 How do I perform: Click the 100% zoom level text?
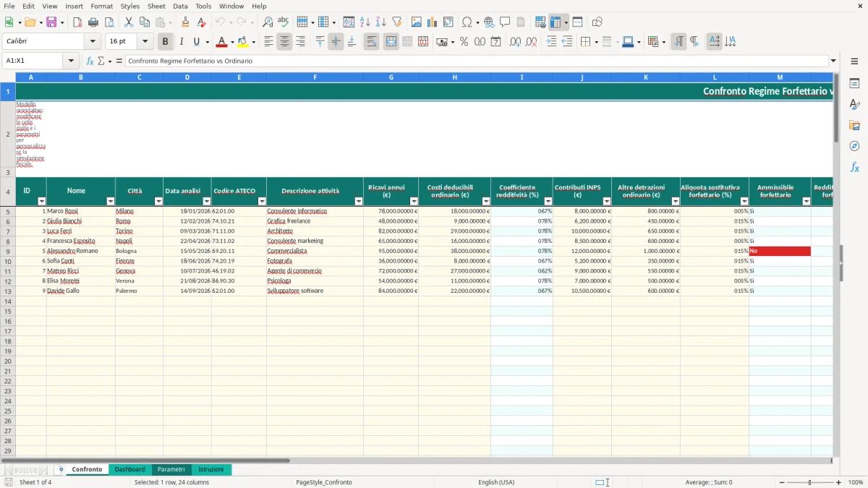856,482
